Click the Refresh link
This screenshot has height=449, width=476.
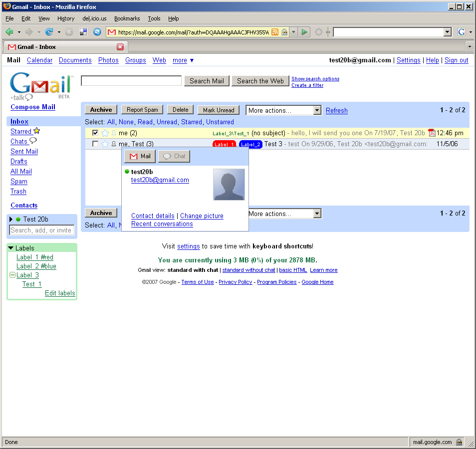[337, 111]
